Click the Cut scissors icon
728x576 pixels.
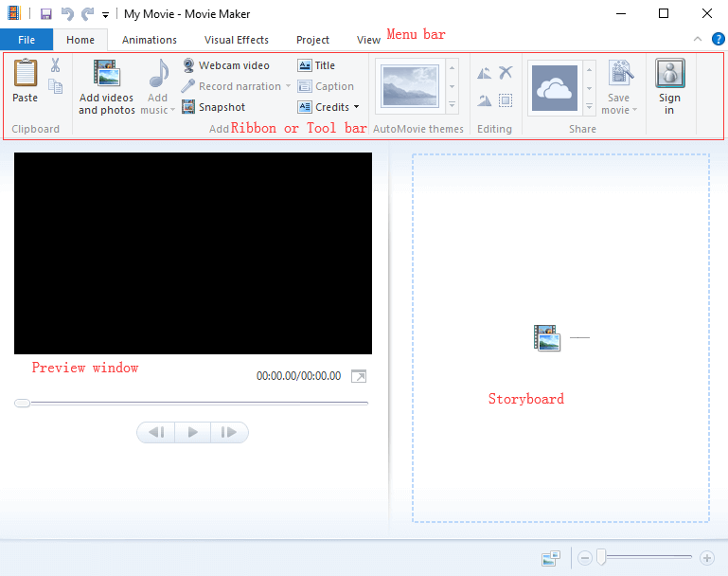(x=55, y=65)
